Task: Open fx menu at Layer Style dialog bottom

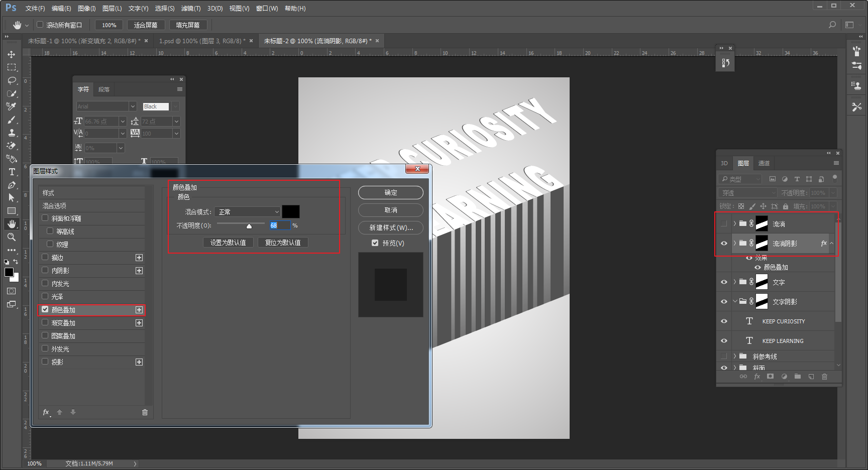Action: click(46, 412)
